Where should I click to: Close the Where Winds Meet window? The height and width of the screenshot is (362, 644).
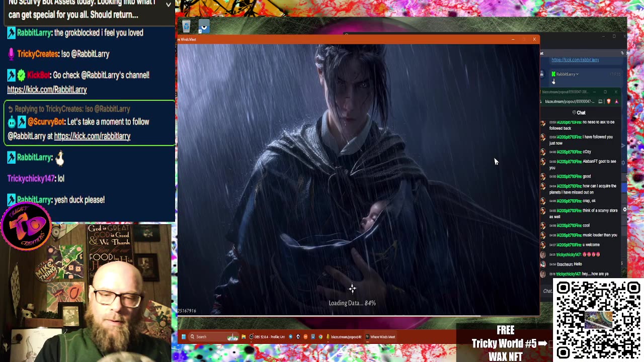[534, 39]
